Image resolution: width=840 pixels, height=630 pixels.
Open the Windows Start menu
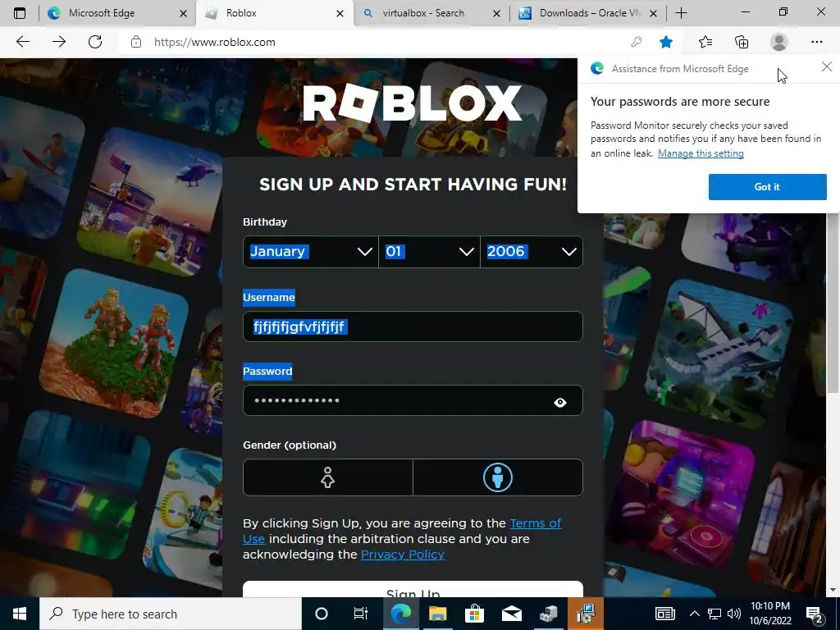click(20, 614)
